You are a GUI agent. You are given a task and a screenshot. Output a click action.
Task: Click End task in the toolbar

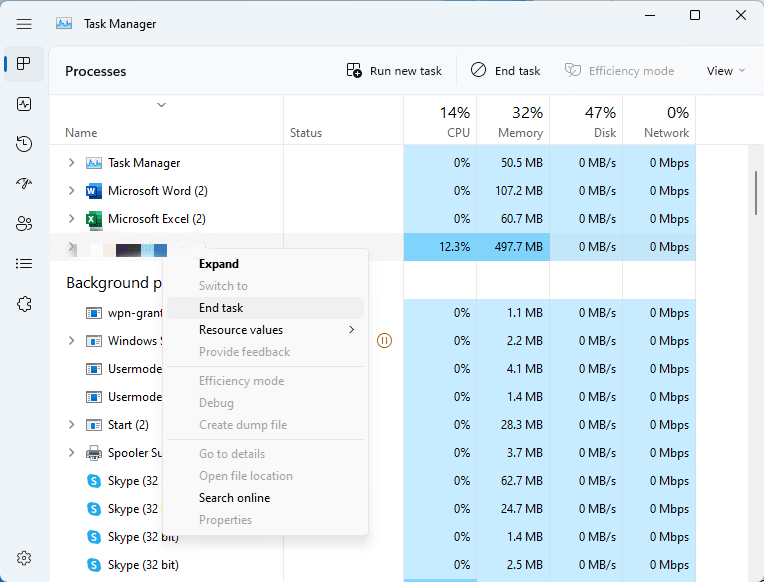tap(505, 71)
